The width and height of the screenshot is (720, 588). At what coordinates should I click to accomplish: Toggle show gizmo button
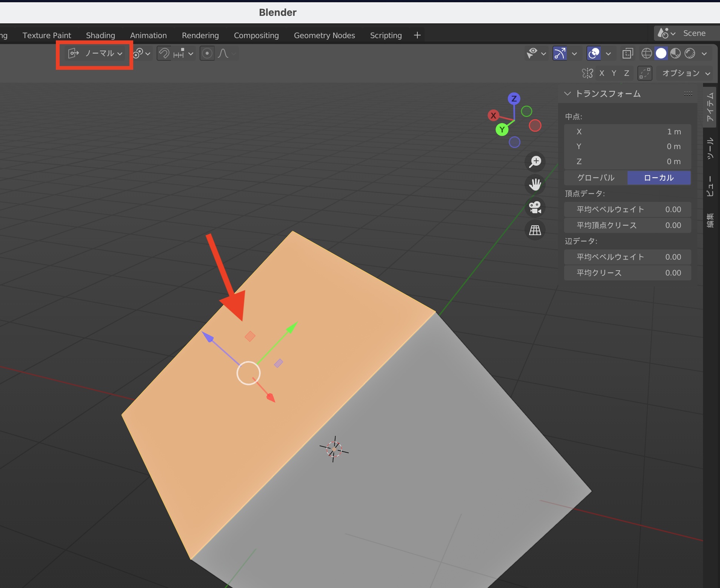coord(559,54)
